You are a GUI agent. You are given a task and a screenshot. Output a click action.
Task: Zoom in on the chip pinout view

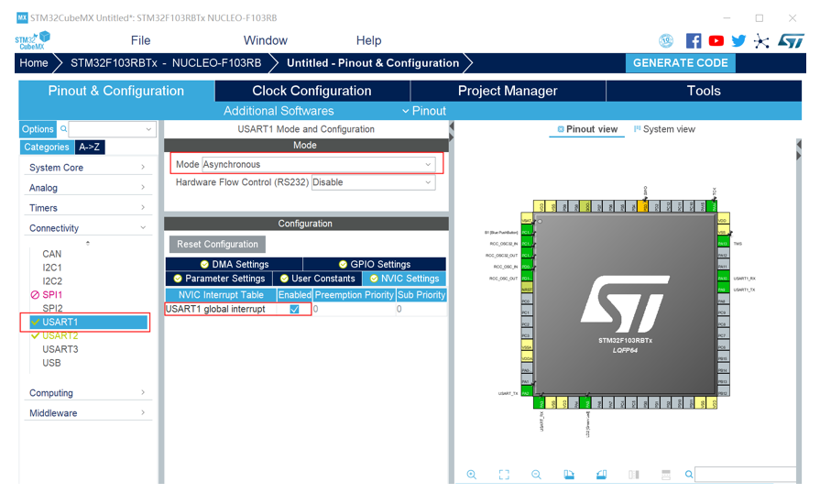471,474
